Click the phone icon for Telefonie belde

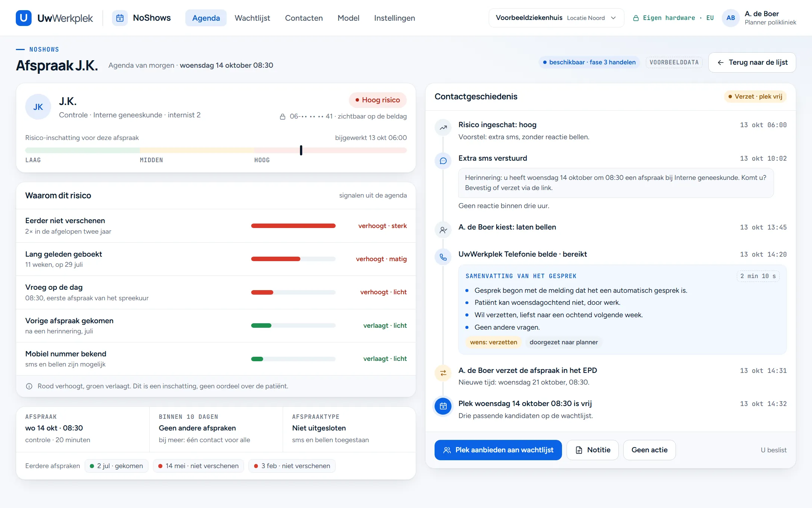(443, 257)
